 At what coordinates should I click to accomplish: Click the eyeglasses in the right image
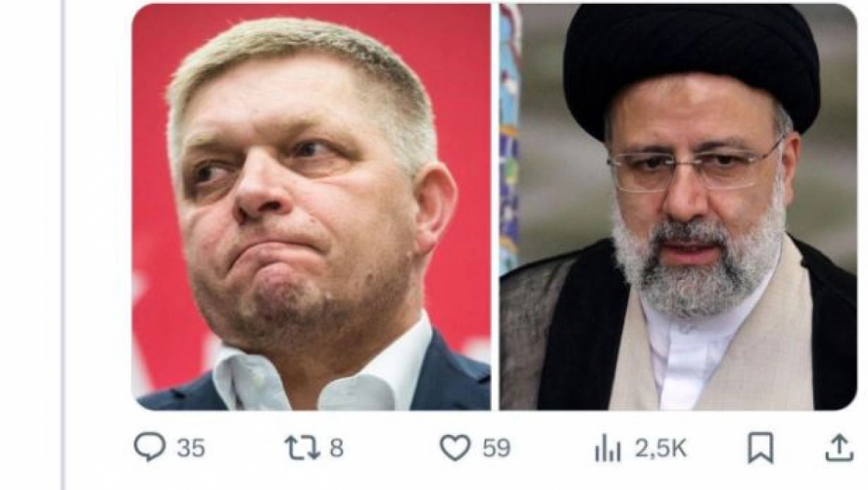point(694,166)
